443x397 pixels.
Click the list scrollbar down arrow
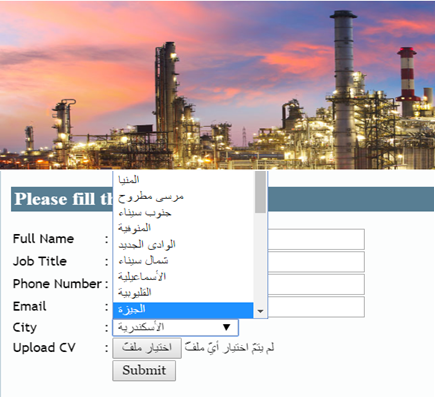pos(260,311)
